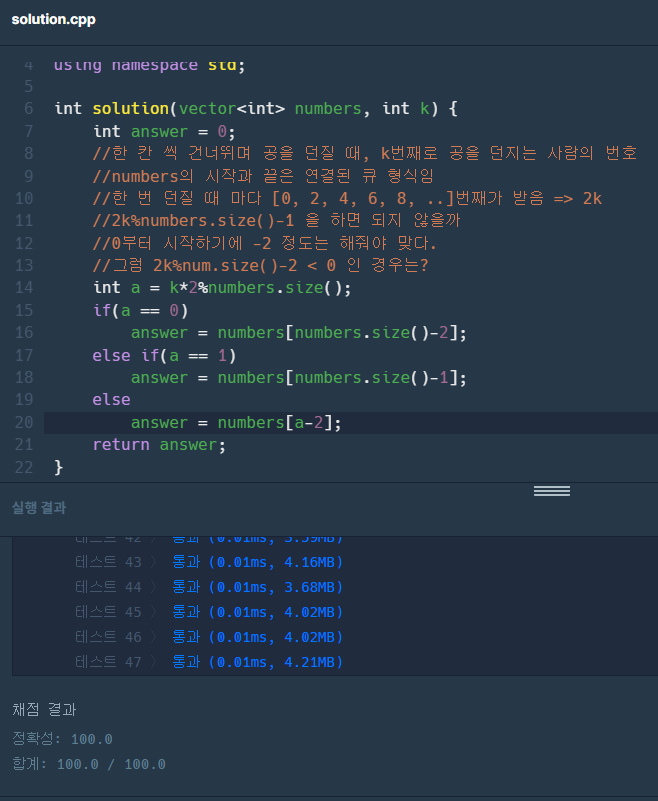Click the 합계 100.0 / 100.0 total
658x801 pixels.
[x=89, y=764]
